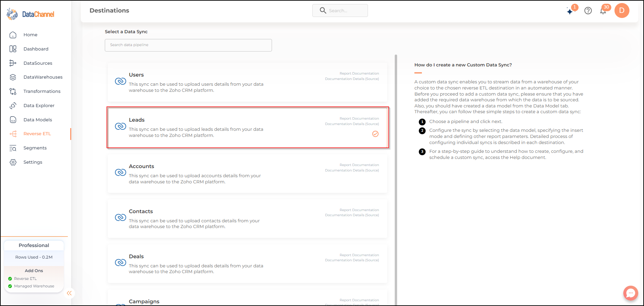Select the Leads data sync card
This screenshot has height=306, width=644.
[248, 127]
